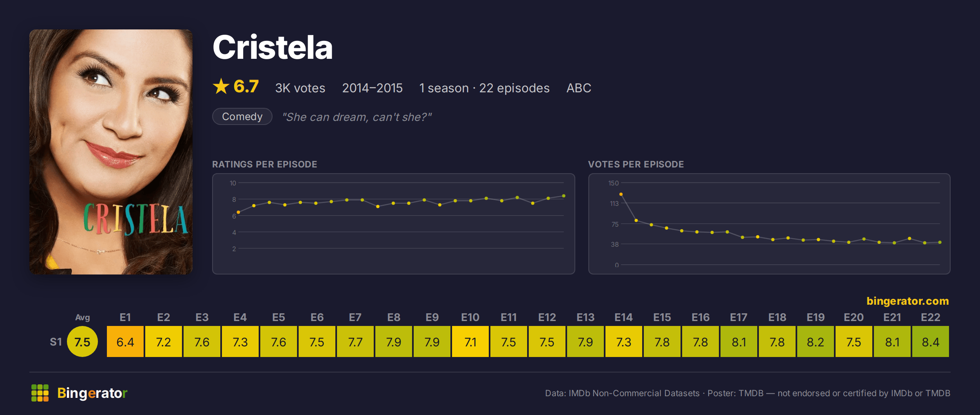Screen dimensions: 980x415
Task: Select the E10 rating cell 7.1
Action: [470, 341]
